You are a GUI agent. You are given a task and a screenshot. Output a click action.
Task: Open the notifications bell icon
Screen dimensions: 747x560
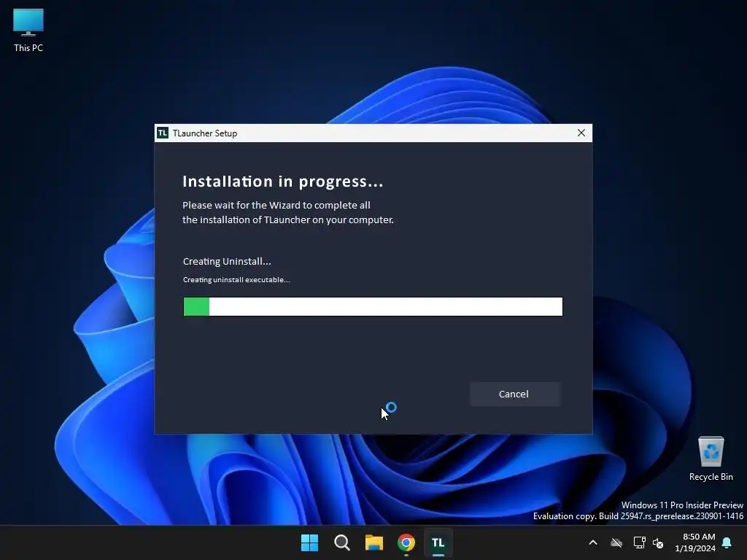pos(727,542)
